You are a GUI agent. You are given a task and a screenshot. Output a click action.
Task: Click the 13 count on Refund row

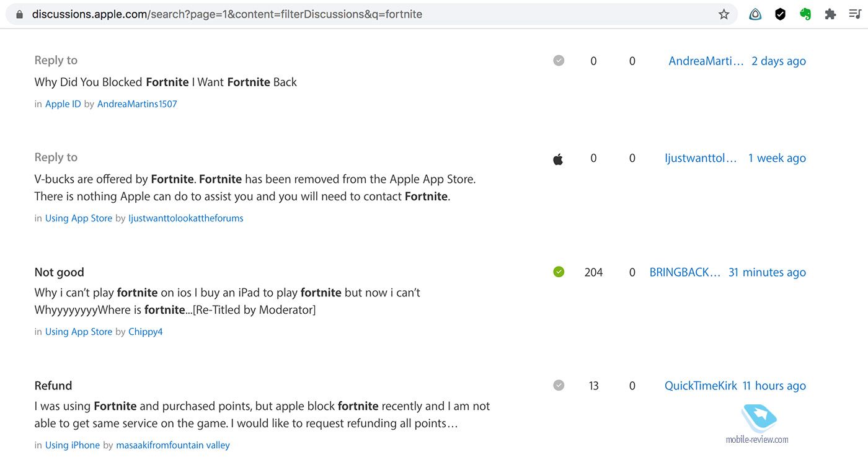tap(593, 386)
